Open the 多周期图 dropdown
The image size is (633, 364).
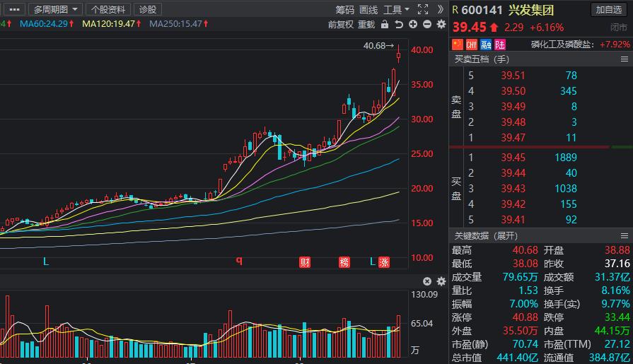click(x=55, y=9)
